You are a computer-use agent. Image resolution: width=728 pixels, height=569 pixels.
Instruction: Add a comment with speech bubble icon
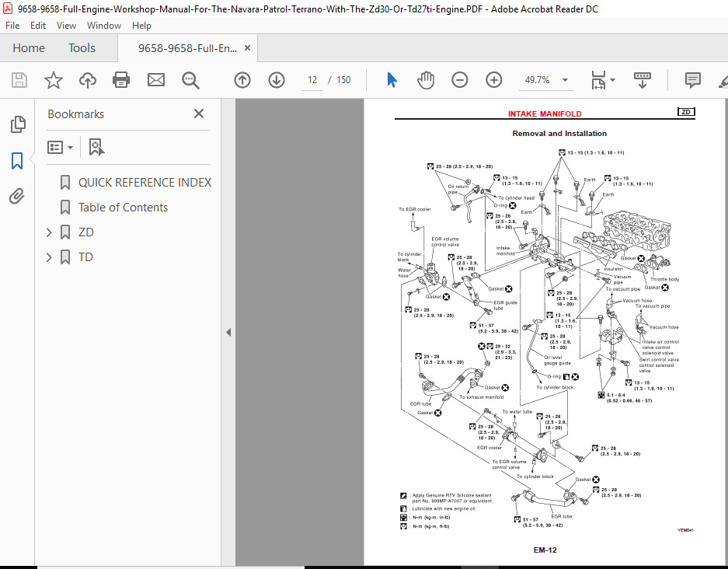click(693, 80)
